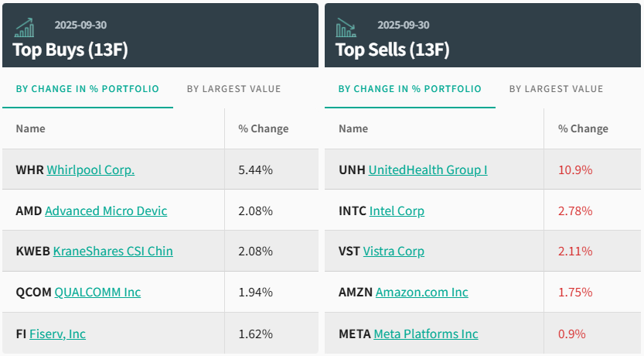Open the Intel Corp link
Viewport: 644px width, 356px height.
pyautogui.click(x=397, y=211)
